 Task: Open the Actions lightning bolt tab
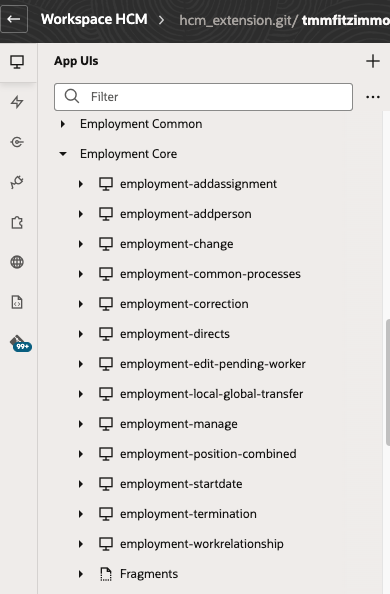[17, 102]
